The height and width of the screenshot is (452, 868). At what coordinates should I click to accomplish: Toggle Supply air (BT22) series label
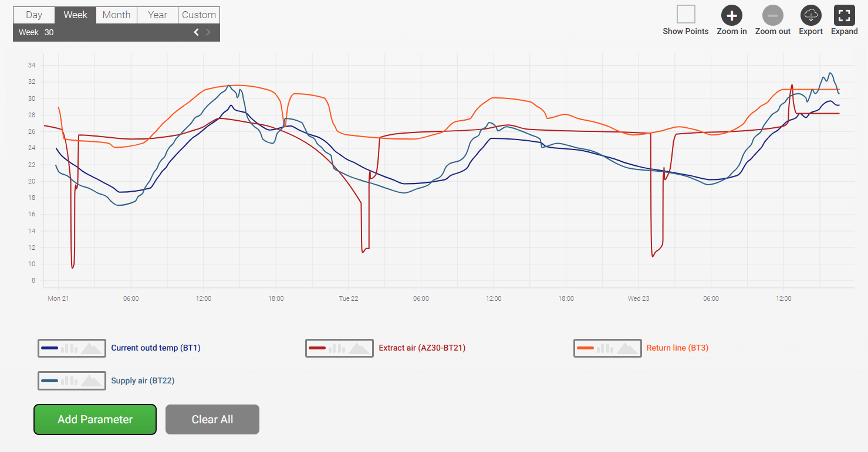tap(143, 381)
